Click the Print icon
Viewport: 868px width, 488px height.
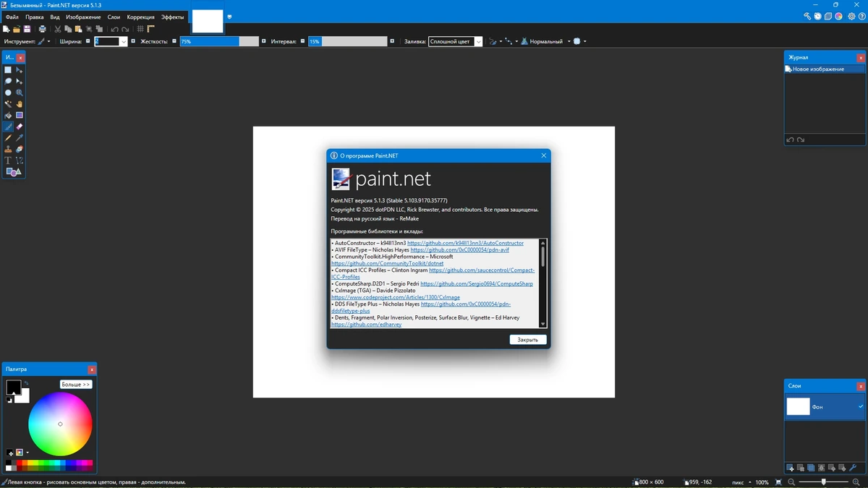pyautogui.click(x=43, y=29)
